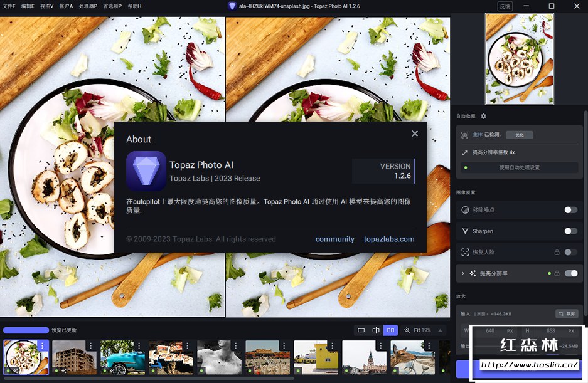Open the options menu on the palace crowd thumbnail

[284, 345]
